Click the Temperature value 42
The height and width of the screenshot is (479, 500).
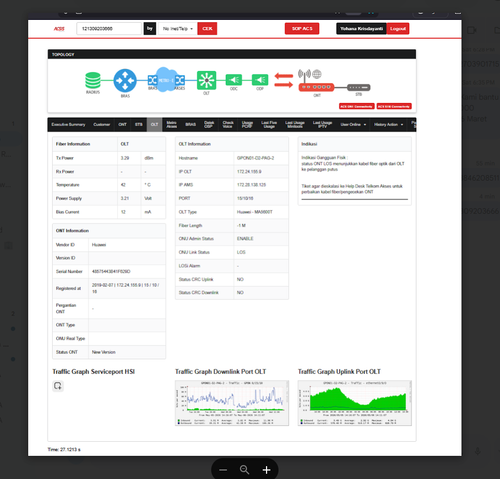coord(123,185)
